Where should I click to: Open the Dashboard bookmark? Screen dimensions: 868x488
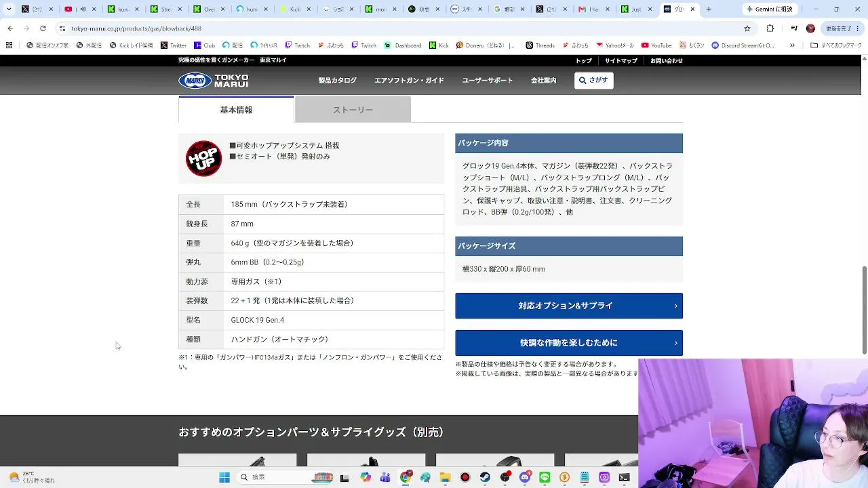(403, 45)
